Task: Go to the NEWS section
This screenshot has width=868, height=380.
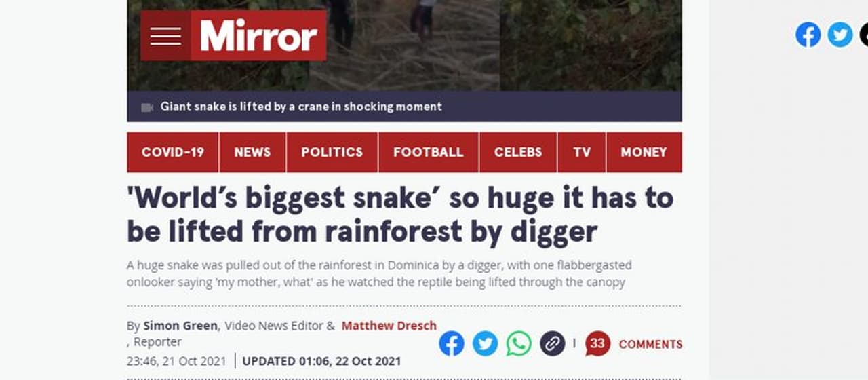Action: 252,152
